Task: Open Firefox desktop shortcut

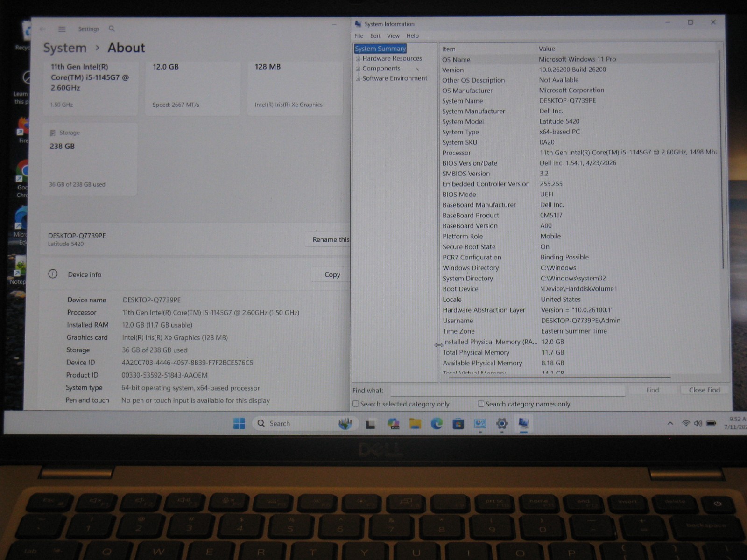Action: (x=22, y=131)
